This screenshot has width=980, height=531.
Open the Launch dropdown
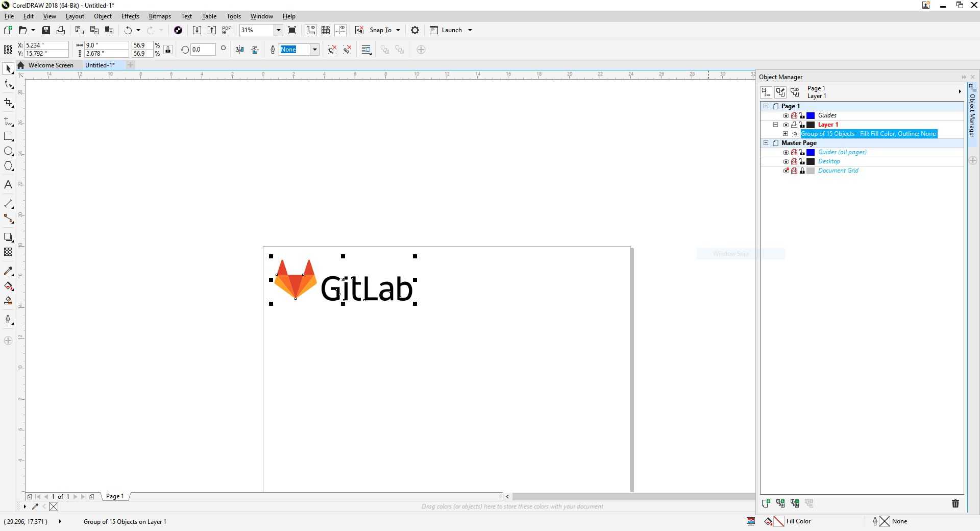pos(470,30)
